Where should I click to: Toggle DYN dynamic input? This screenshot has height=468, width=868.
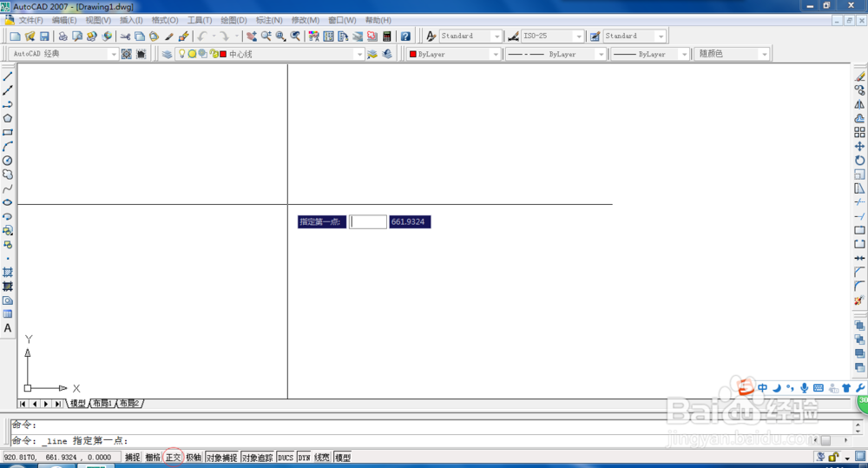(304, 458)
